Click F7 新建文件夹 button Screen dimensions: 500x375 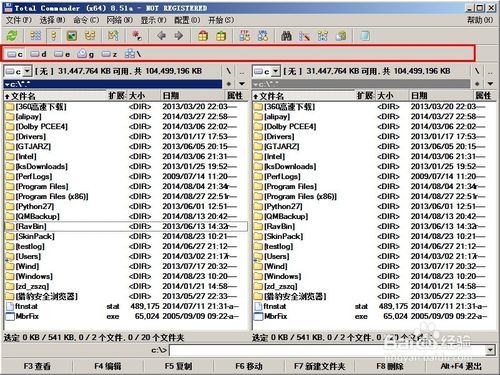coord(319,366)
